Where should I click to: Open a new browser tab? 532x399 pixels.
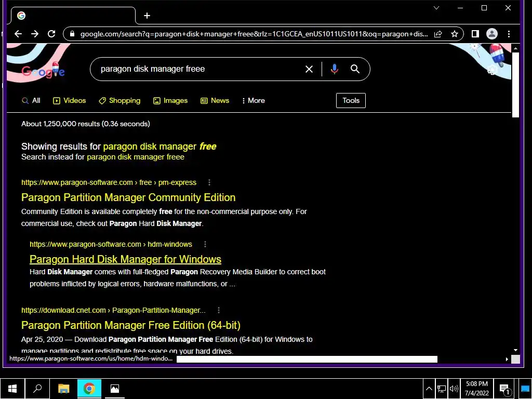pos(147,16)
